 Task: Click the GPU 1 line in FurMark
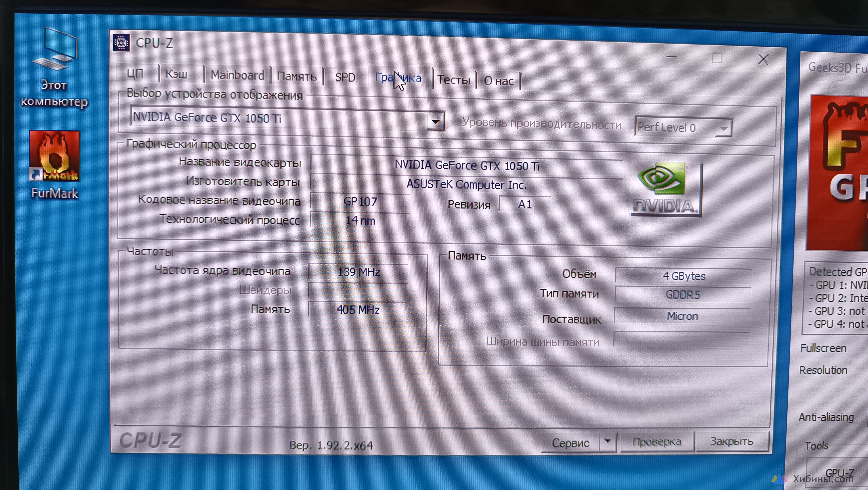[838, 285]
